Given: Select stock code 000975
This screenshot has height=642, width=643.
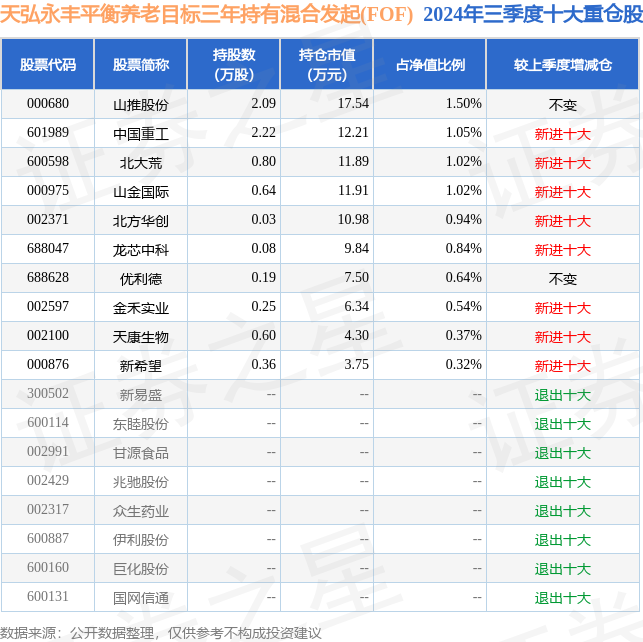Looking at the screenshot, I should coord(48,191).
